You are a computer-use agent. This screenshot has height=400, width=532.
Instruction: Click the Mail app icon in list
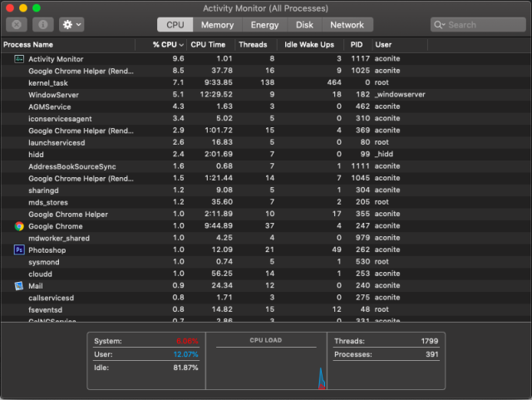[x=19, y=285]
